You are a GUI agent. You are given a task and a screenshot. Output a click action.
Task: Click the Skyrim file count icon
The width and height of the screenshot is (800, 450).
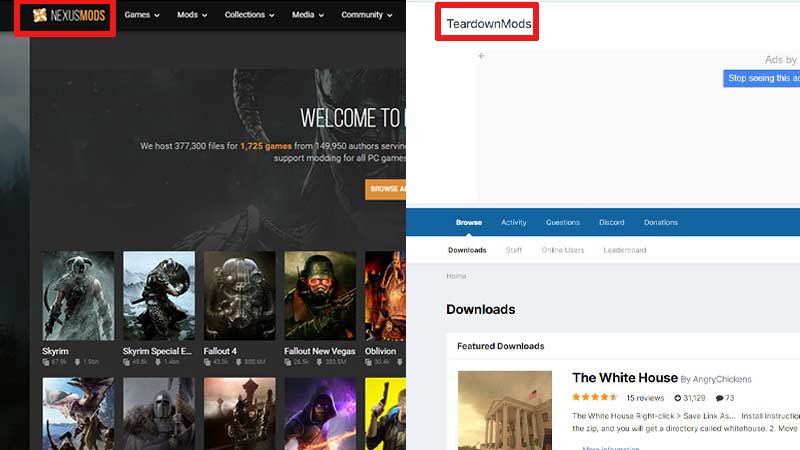point(46,362)
